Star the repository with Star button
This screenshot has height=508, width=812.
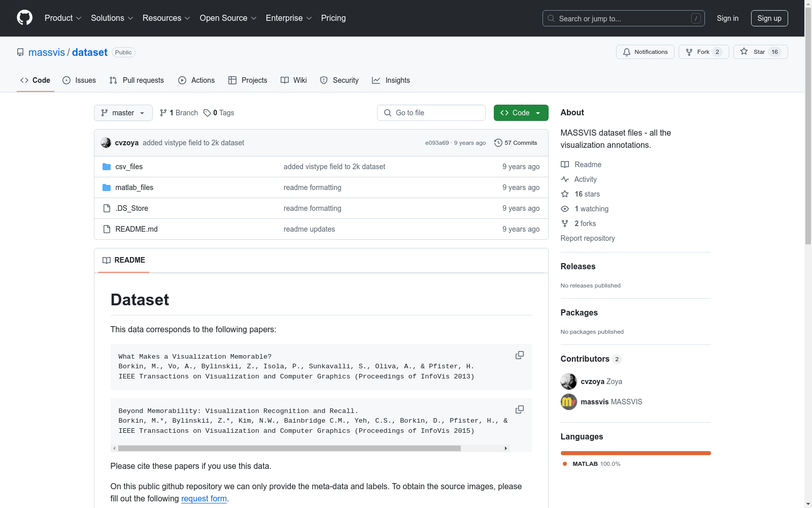[x=760, y=52]
